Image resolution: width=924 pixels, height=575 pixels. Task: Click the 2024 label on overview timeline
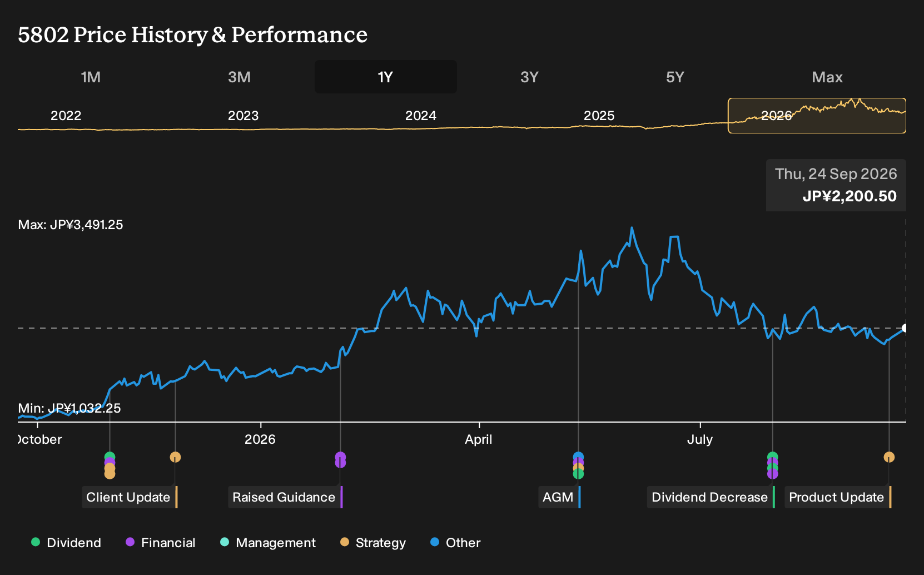pos(421,116)
